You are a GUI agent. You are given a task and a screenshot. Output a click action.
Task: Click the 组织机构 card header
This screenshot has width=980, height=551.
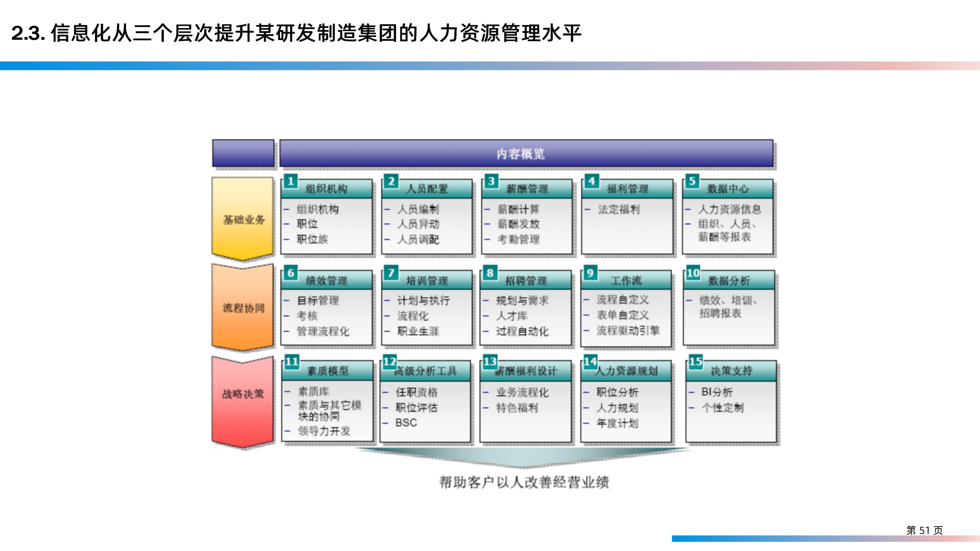click(326, 189)
